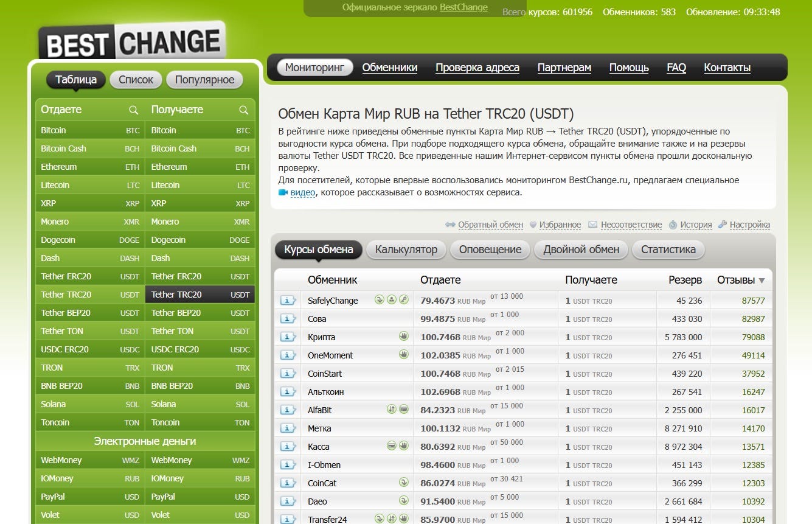Viewport: 812px width, 524px height.
Task: Click the hand badge icon beside Крипта
Action: [x=403, y=336]
